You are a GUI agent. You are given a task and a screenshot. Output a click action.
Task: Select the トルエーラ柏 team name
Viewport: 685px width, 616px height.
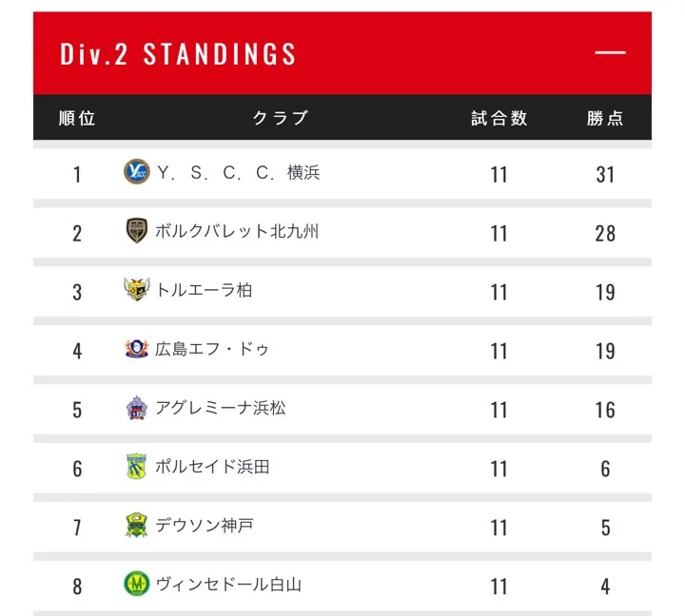click(204, 291)
